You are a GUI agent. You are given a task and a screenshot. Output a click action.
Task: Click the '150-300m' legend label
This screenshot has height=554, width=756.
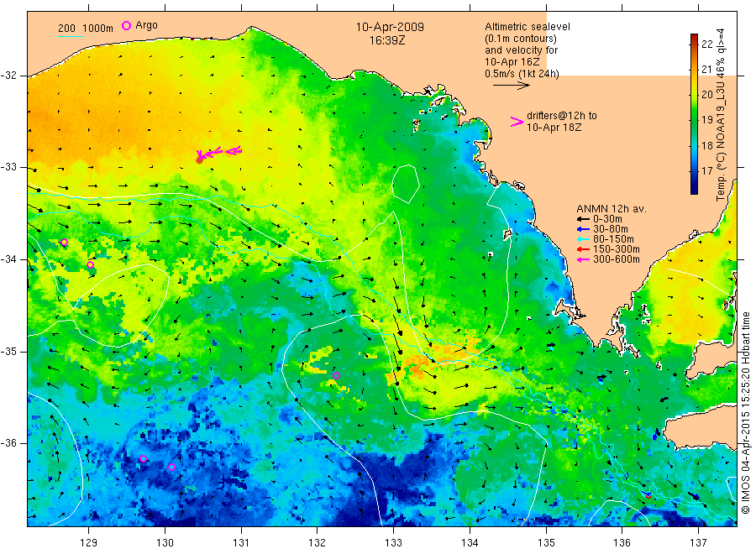tap(617, 249)
